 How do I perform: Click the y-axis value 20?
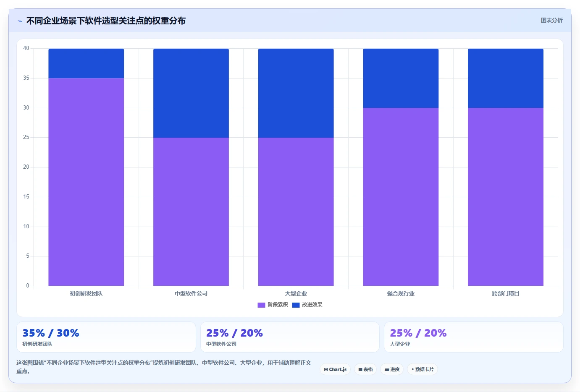(x=26, y=167)
